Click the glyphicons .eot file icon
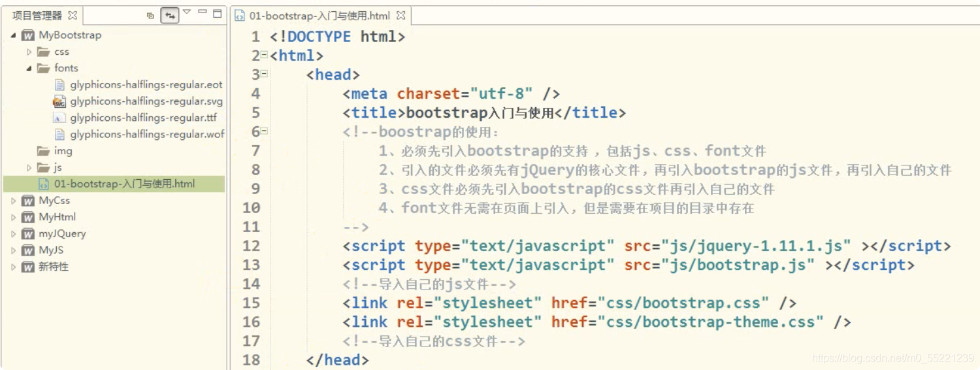Screen dimensions: 980x370 pos(59,85)
